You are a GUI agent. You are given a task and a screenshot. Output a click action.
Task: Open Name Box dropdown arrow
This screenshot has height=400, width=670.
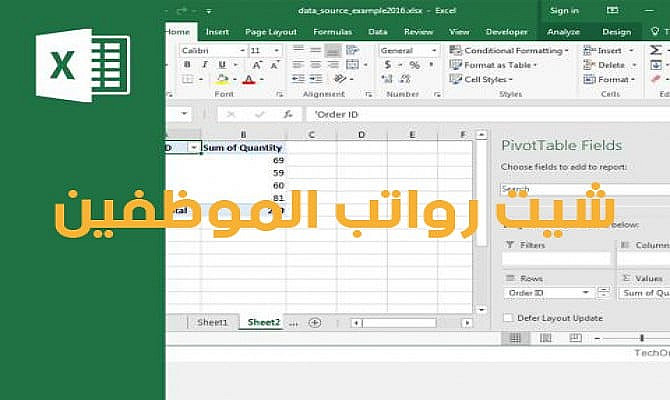184,114
